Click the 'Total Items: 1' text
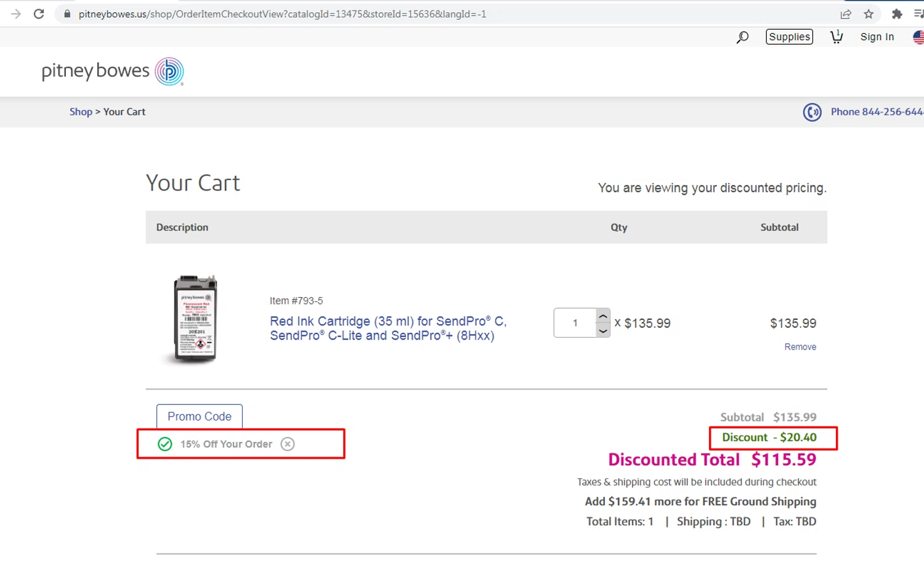Image resolution: width=924 pixels, height=572 pixels. coord(620,521)
